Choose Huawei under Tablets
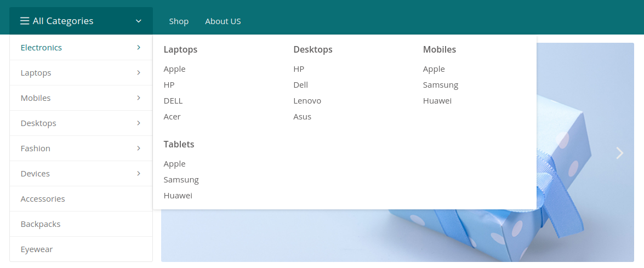 [178, 195]
